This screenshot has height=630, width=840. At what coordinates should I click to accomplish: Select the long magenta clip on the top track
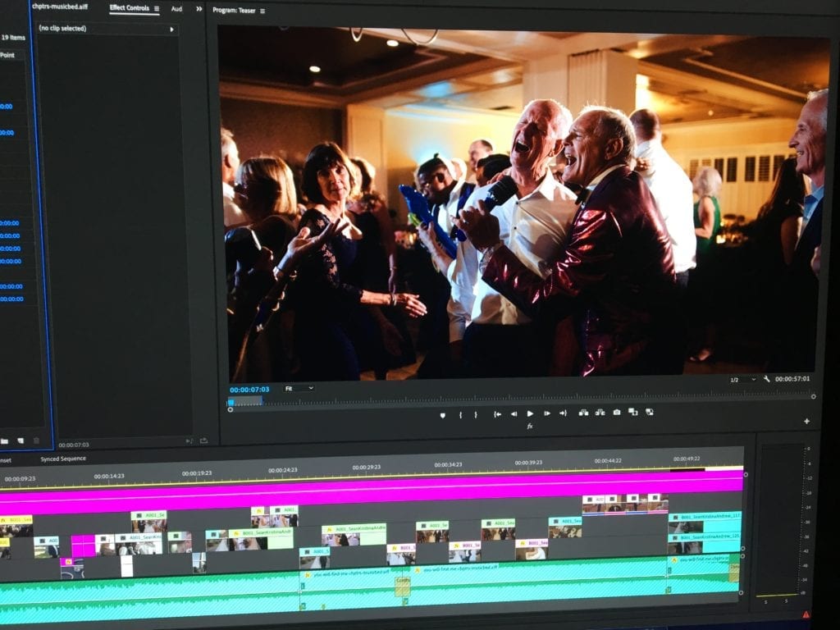click(x=371, y=492)
